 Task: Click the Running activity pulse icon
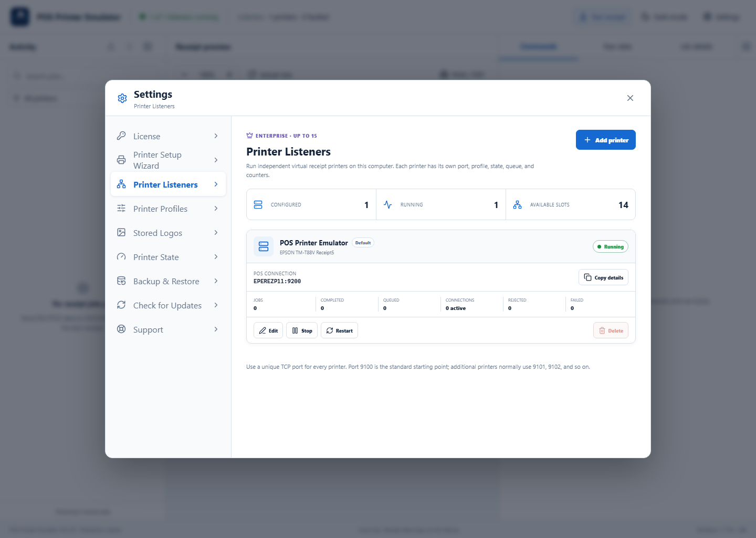(x=387, y=205)
